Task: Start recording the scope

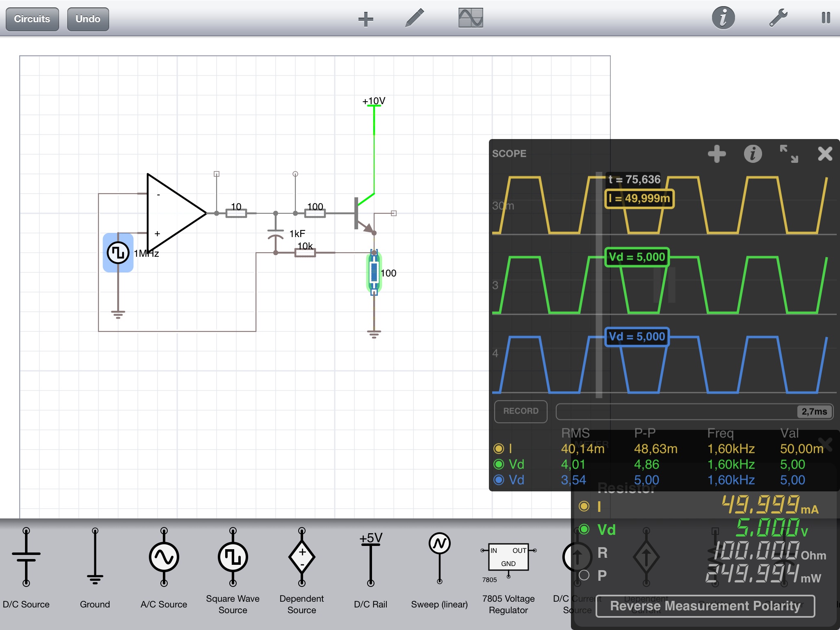Action: pos(520,411)
